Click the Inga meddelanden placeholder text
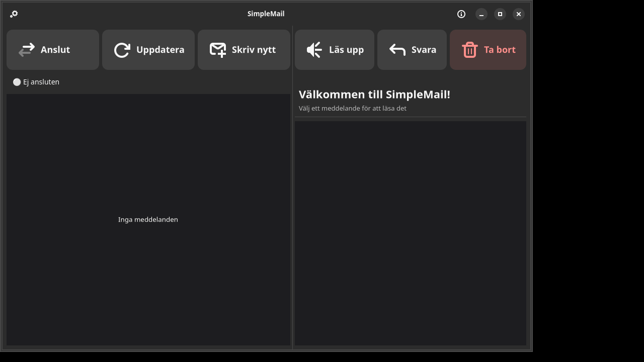Viewport: 644px width, 362px height. click(148, 220)
